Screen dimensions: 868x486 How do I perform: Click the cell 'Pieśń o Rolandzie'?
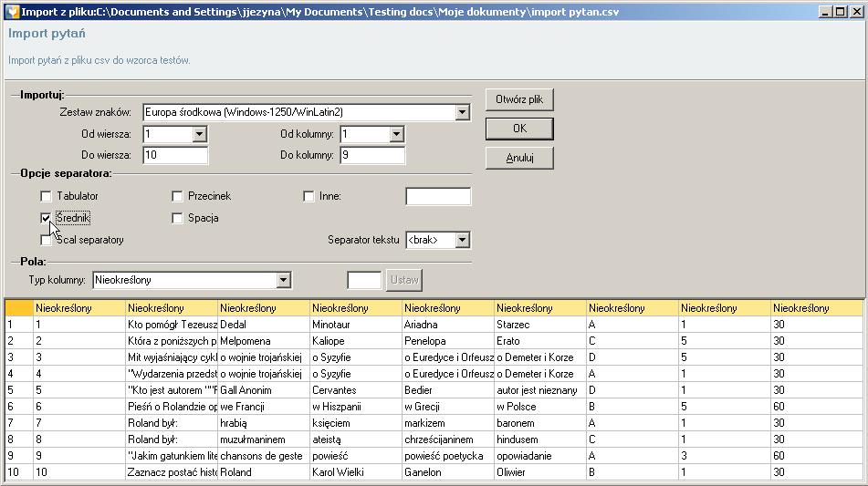click(x=172, y=407)
